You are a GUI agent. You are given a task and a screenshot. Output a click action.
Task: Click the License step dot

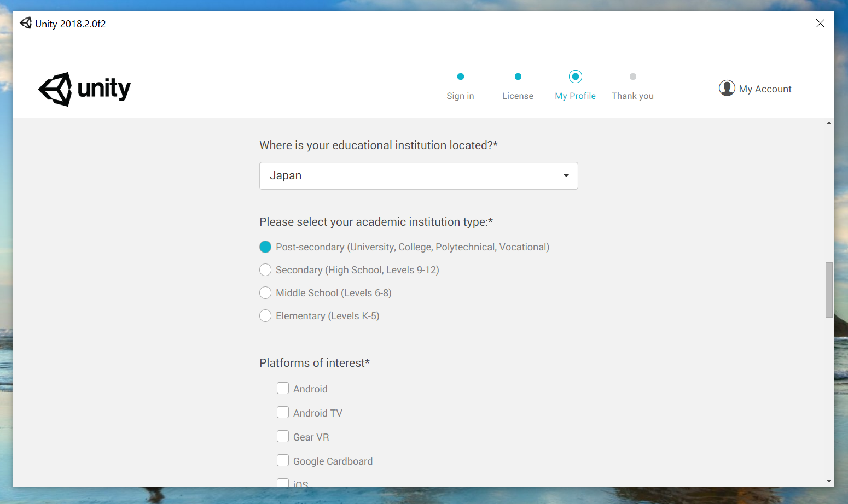[x=518, y=77]
